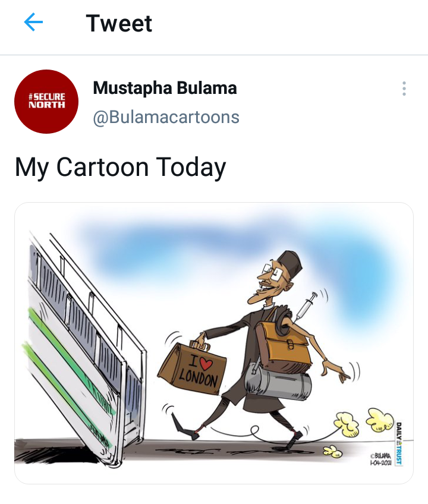
Task: Click the 'I ♥ London' briefcase in cartoon
Action: (x=192, y=368)
